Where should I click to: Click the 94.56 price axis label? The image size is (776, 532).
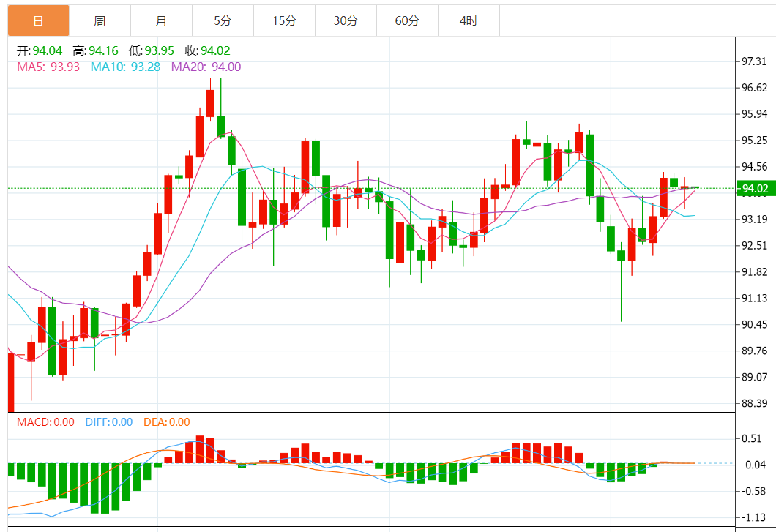point(754,166)
